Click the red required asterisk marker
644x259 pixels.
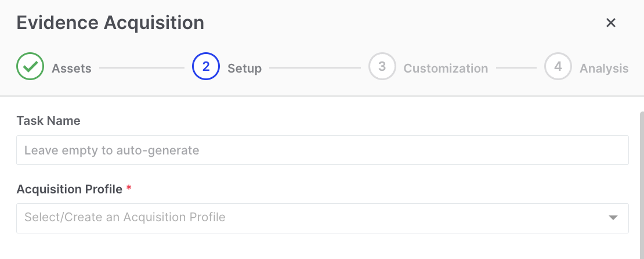(x=129, y=189)
